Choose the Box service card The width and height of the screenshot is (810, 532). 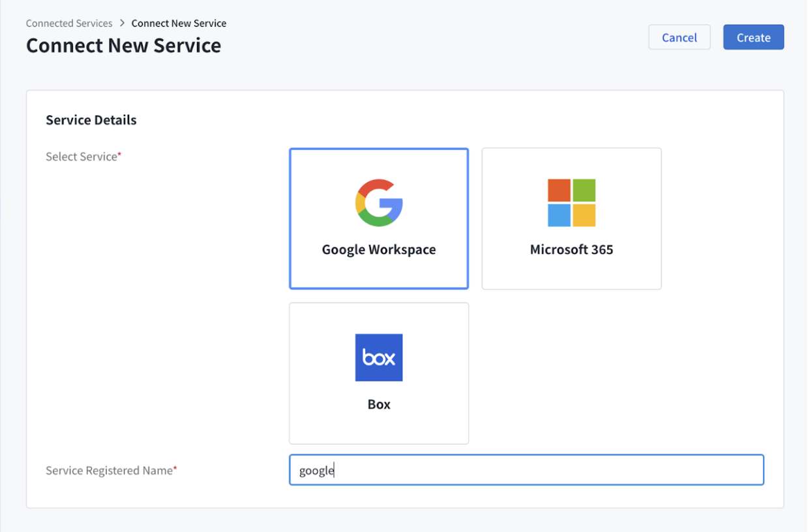pos(379,373)
